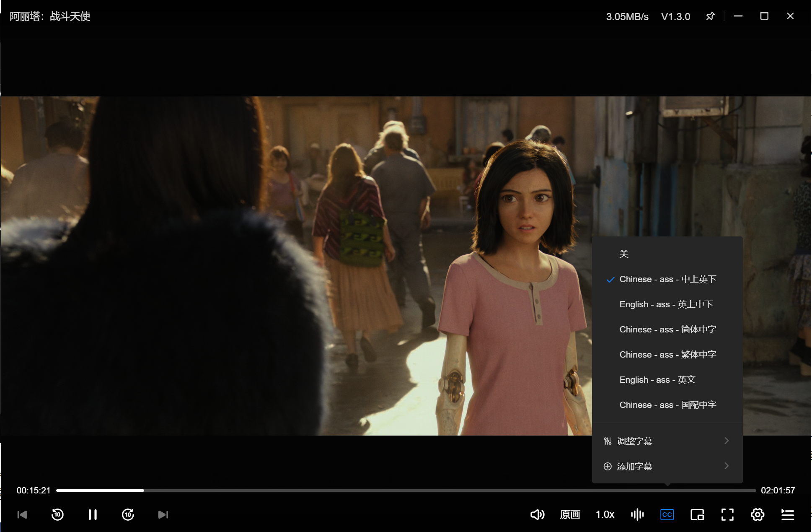Jump to the next video

163,514
